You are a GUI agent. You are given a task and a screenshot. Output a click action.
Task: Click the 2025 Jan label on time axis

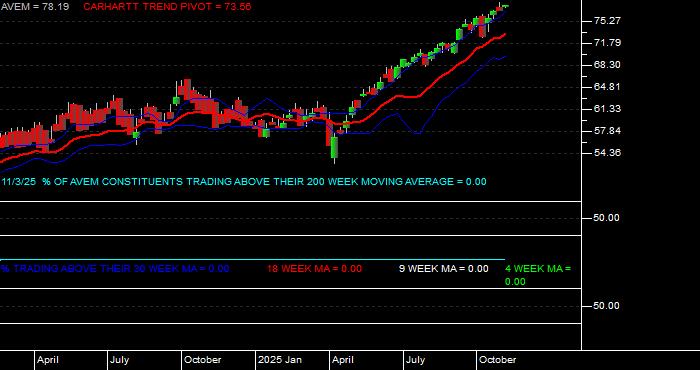click(280, 360)
